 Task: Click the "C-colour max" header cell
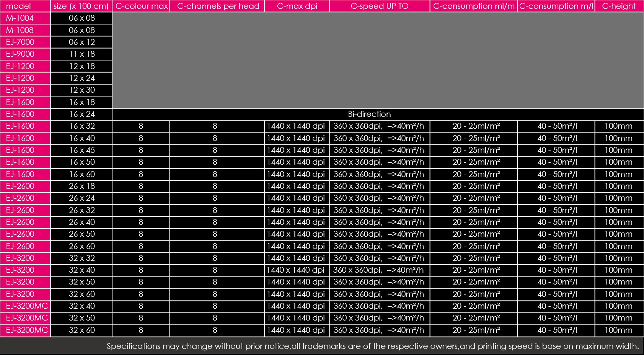pyautogui.click(x=141, y=6)
